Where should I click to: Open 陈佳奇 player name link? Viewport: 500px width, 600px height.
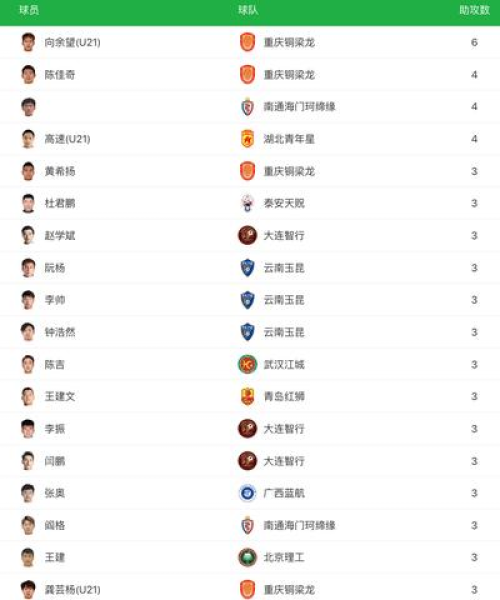[x=60, y=75]
